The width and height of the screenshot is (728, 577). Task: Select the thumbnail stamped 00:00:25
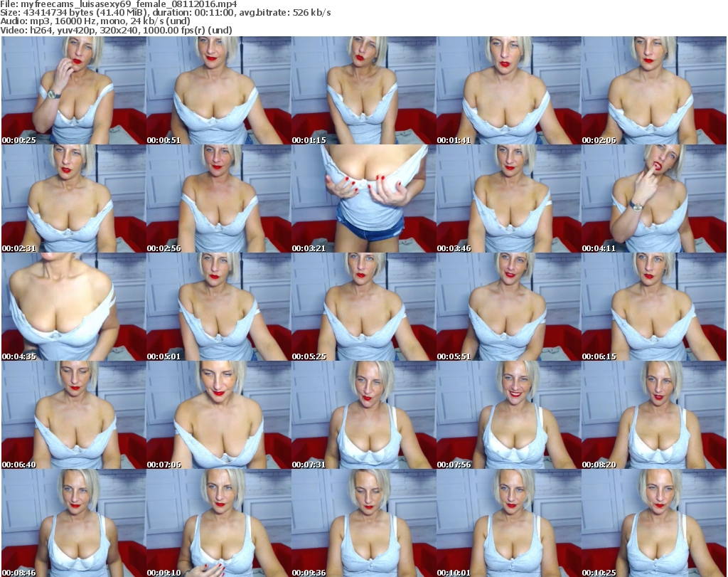[73, 90]
